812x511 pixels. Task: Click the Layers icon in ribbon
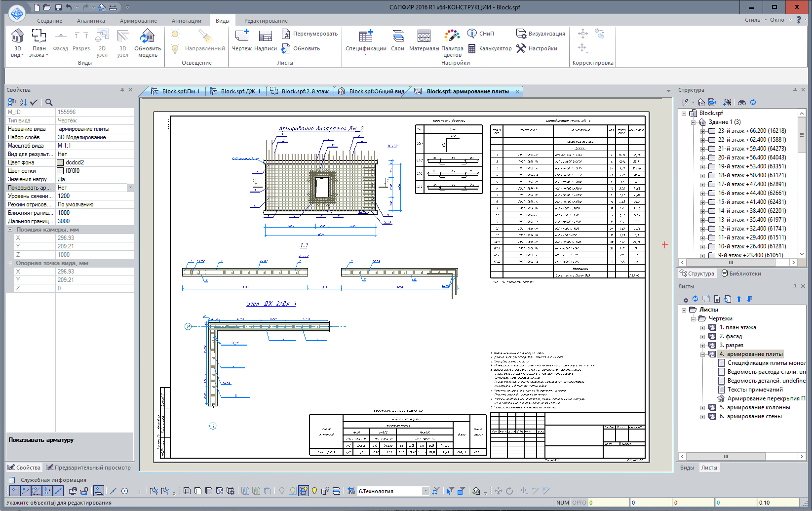pos(398,36)
